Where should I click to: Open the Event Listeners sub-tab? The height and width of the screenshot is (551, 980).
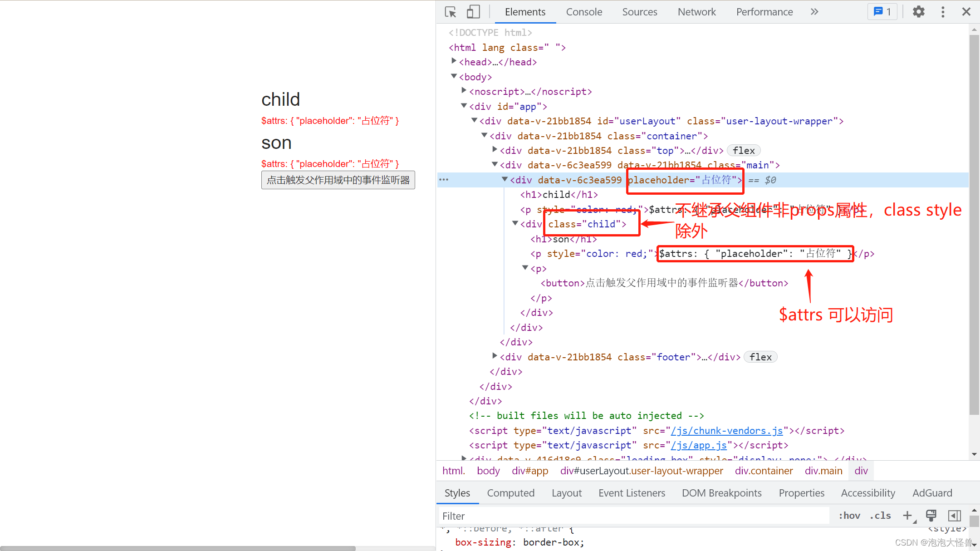coord(632,493)
